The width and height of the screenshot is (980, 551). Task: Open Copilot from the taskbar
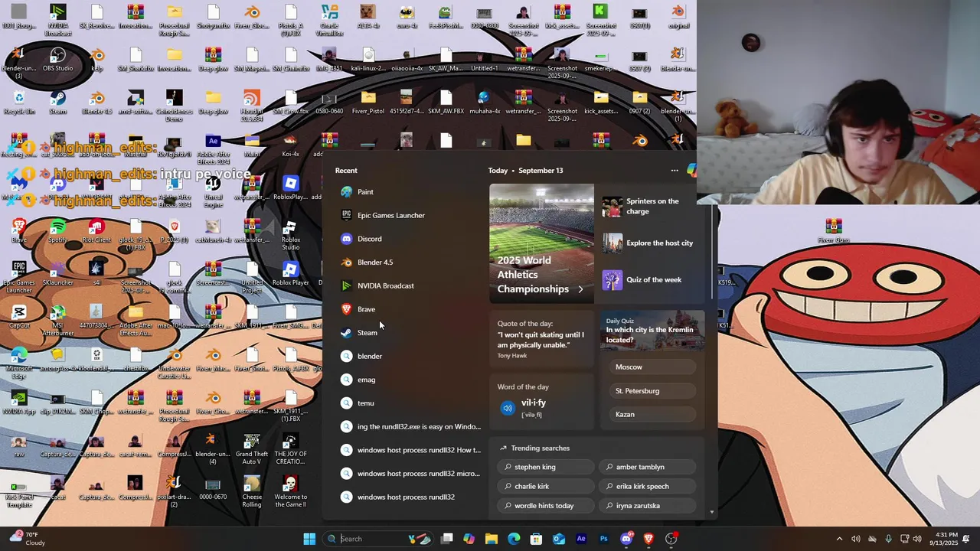(x=469, y=539)
